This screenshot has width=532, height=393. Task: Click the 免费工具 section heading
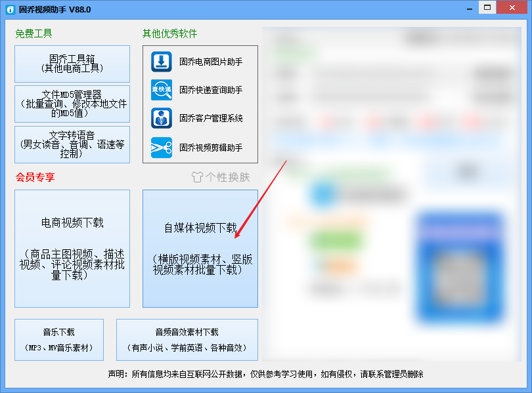[33, 33]
